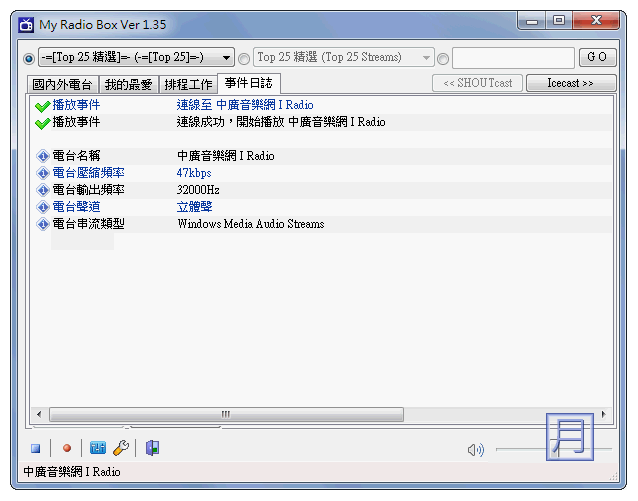The height and width of the screenshot is (501, 638).
Task: Click the GO button
Action: 596,58
